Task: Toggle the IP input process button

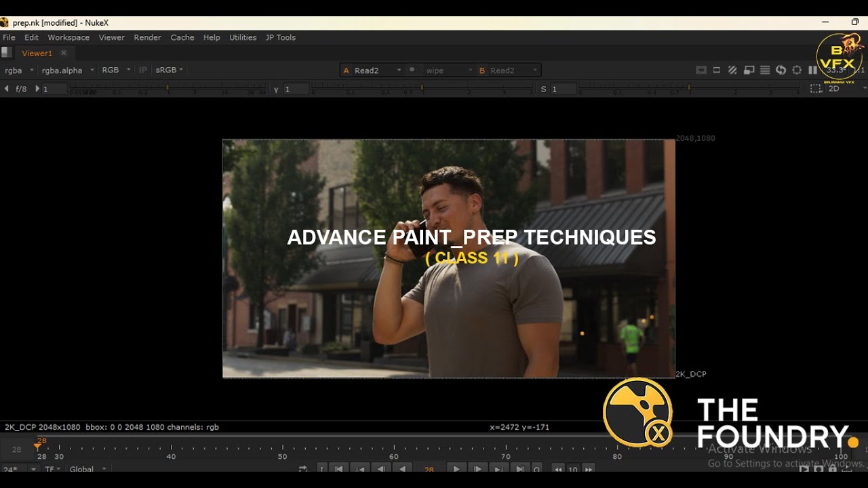Action: tap(143, 70)
